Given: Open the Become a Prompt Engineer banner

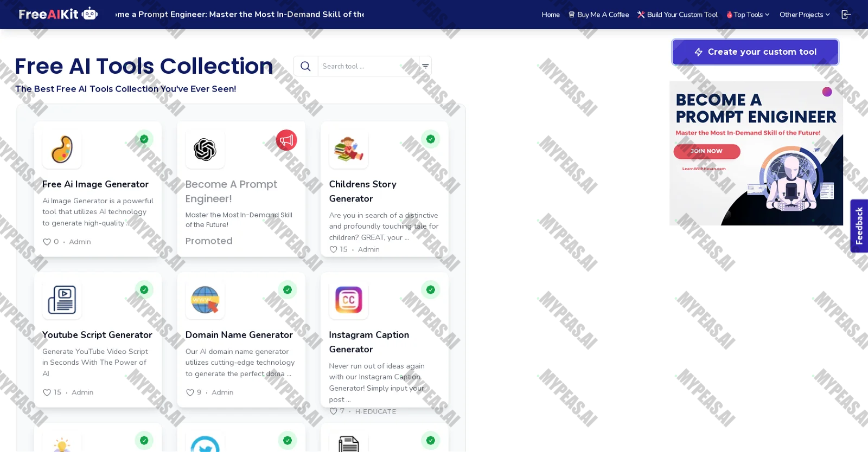Looking at the screenshot, I should point(756,153).
